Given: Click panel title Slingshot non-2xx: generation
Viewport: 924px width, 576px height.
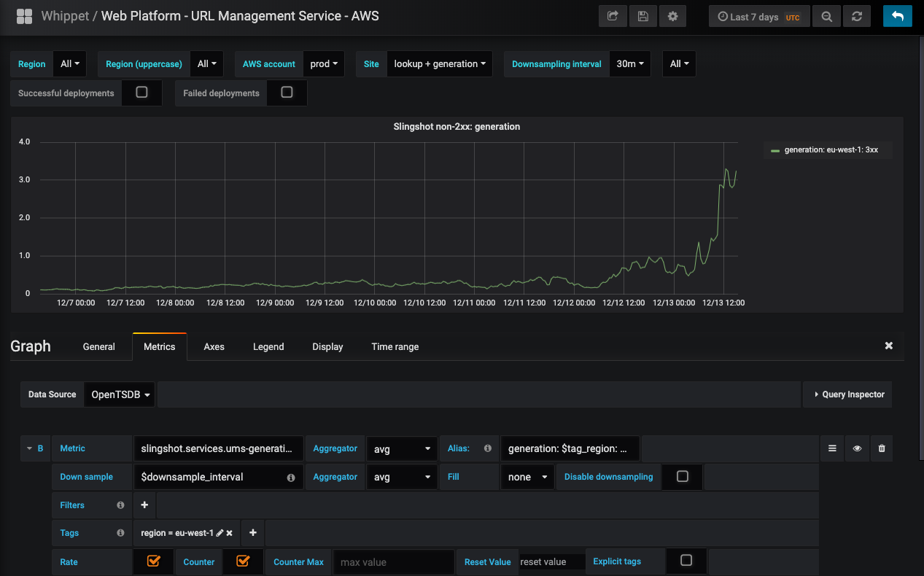Looking at the screenshot, I should pos(457,126).
